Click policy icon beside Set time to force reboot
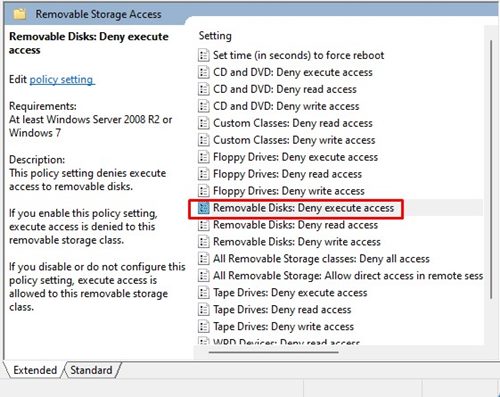 [x=204, y=55]
